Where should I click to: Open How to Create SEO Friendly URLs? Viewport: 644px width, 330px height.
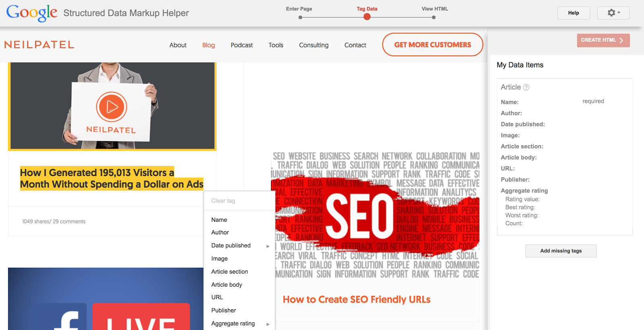point(357,299)
